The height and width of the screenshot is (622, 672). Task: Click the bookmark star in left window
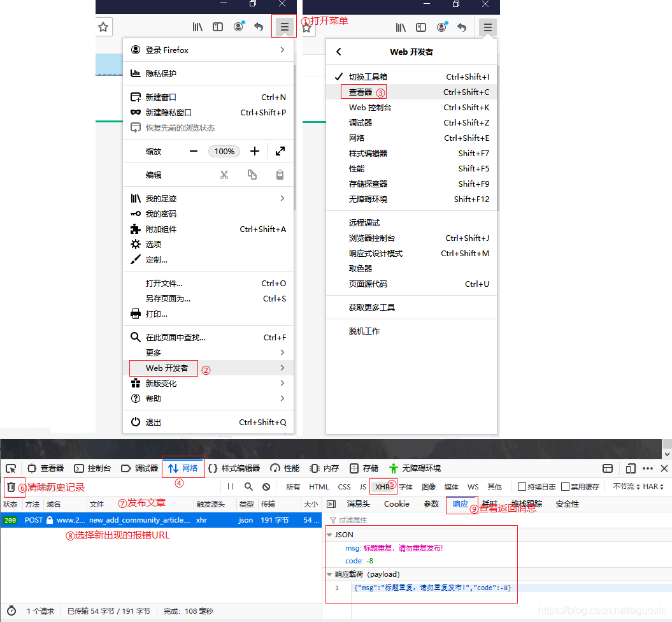(x=103, y=27)
